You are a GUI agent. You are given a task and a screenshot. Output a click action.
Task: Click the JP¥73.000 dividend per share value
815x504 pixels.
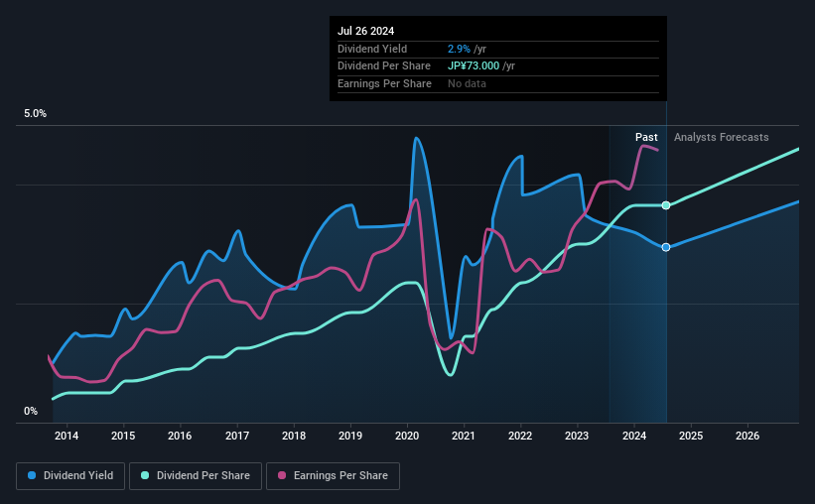(x=474, y=66)
